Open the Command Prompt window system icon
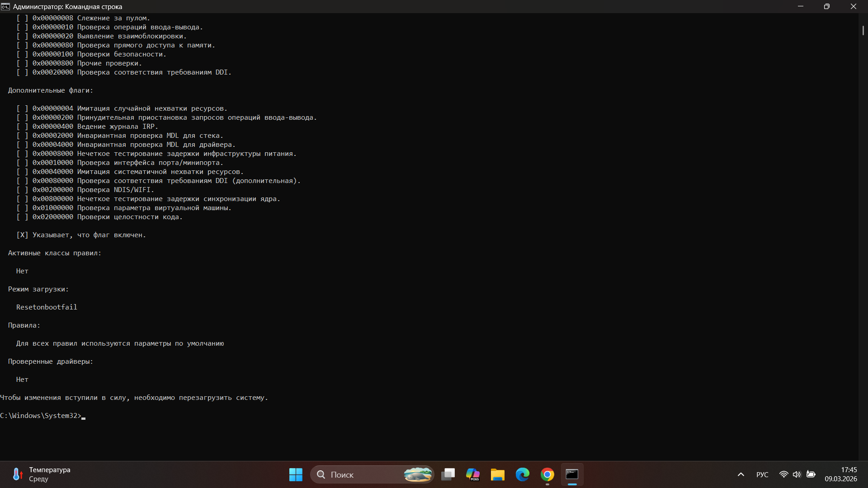This screenshot has width=868, height=488. (5, 7)
